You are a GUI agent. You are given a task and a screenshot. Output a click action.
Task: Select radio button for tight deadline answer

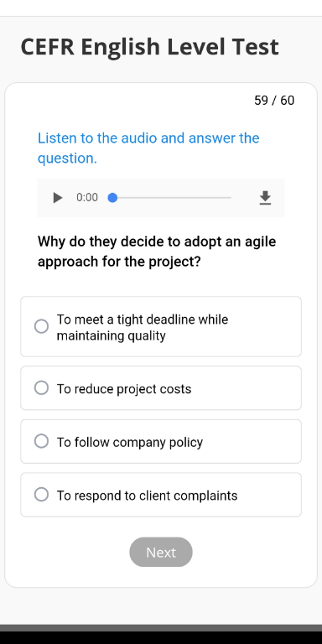point(41,326)
